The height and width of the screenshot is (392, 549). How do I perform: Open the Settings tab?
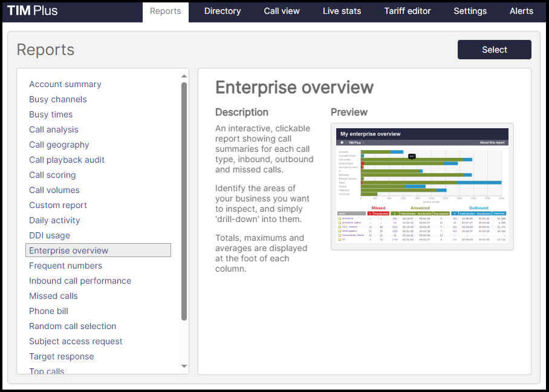(x=470, y=10)
